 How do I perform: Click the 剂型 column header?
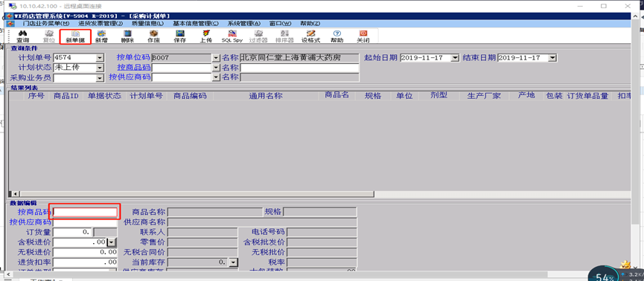coord(439,96)
